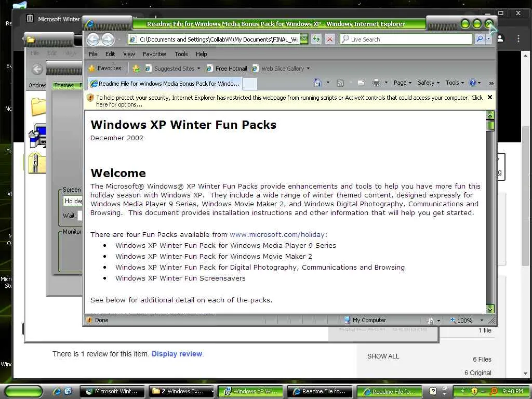The image size is (532, 399).
Task: Open the Edit menu
Action: click(110, 54)
